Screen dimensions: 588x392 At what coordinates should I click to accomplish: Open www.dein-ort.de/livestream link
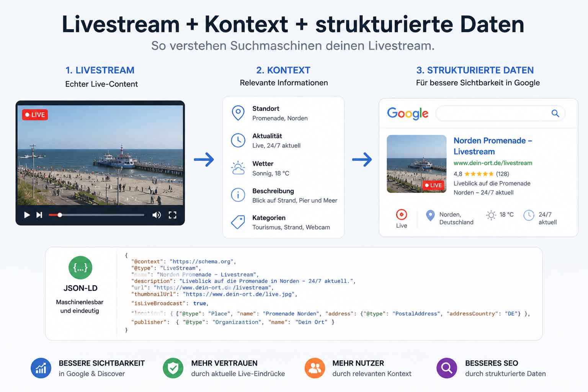tap(493, 163)
